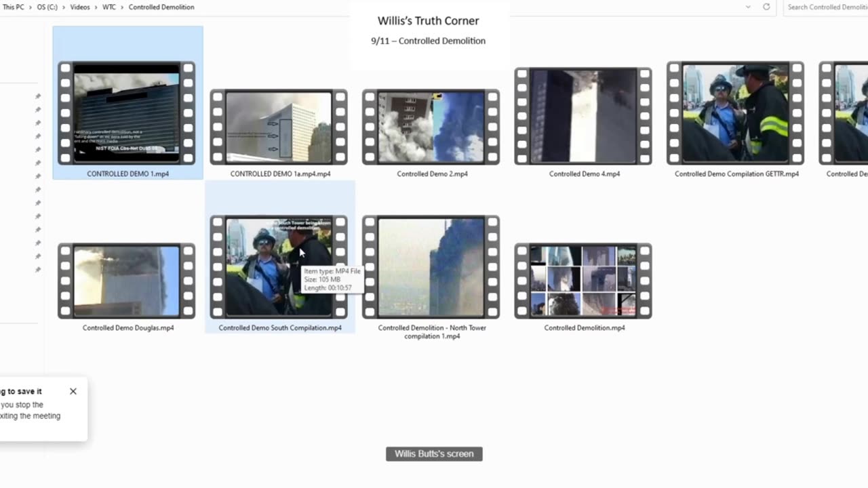This screenshot has width=868, height=488.
Task: Click Willis Butts's screen label
Action: click(434, 454)
